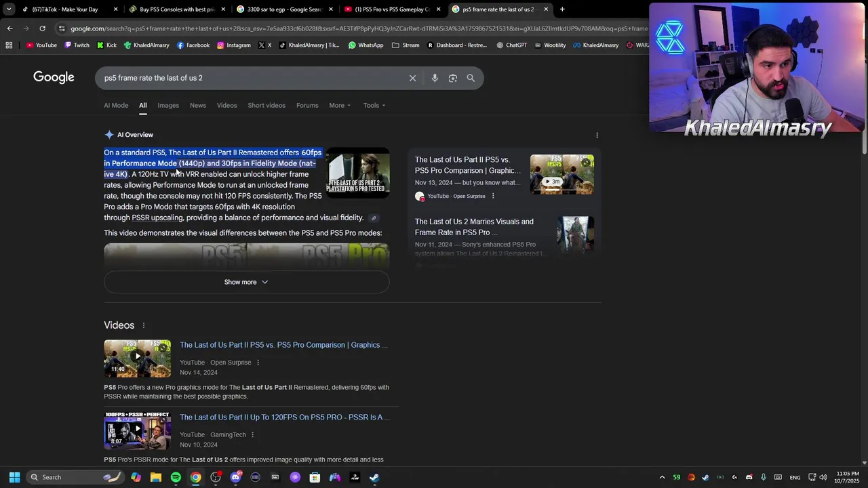Open Marries Visuals and Frame Rate article
This screenshot has width=868, height=488.
474,227
